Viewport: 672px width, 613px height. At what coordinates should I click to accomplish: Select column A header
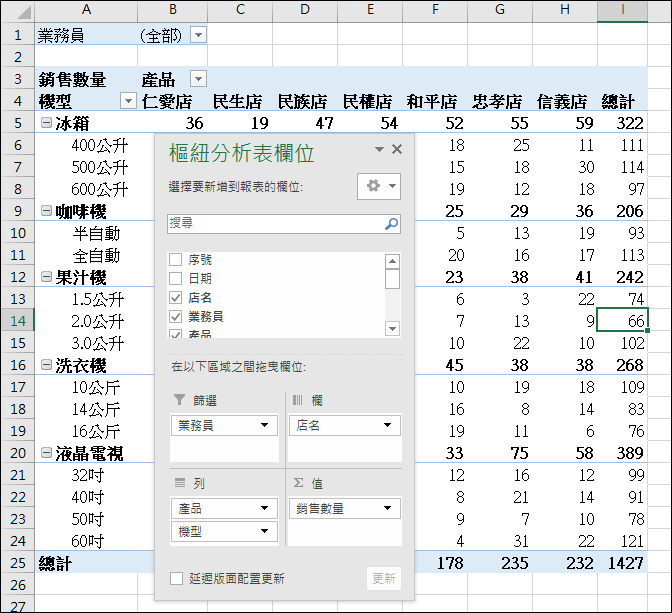86,10
